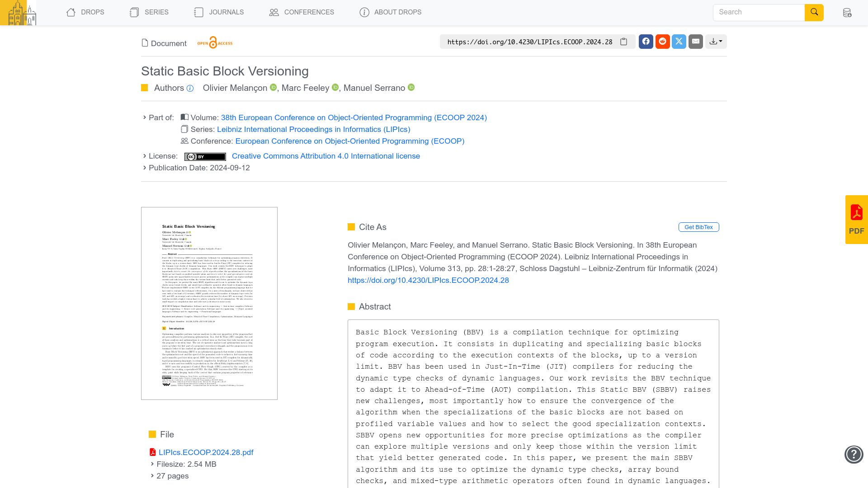Follow the DOI link in Cite As
This screenshot has height=488, width=868.
428,280
